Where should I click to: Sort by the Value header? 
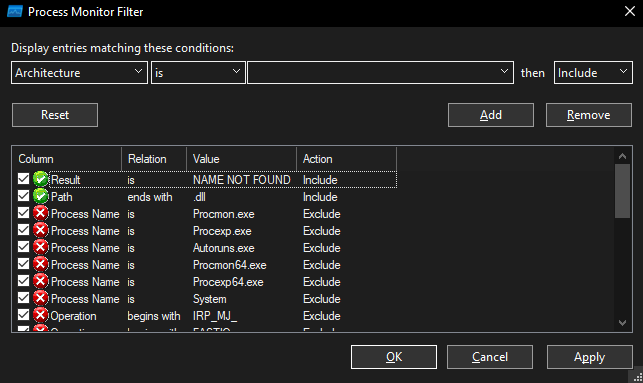click(x=242, y=159)
